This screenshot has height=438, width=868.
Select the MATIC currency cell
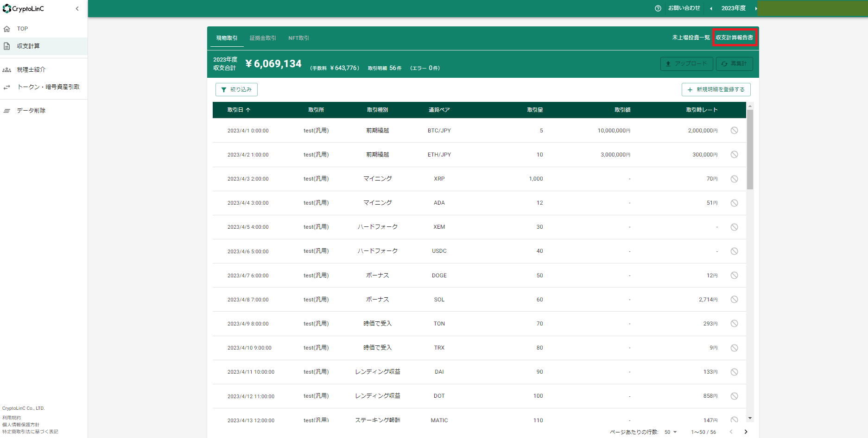(439, 420)
